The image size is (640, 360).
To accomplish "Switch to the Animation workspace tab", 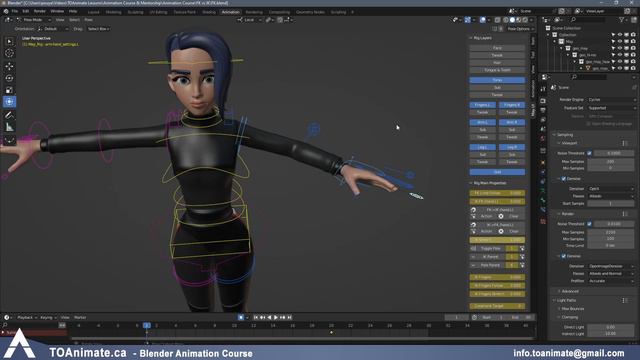I will click(x=230, y=12).
